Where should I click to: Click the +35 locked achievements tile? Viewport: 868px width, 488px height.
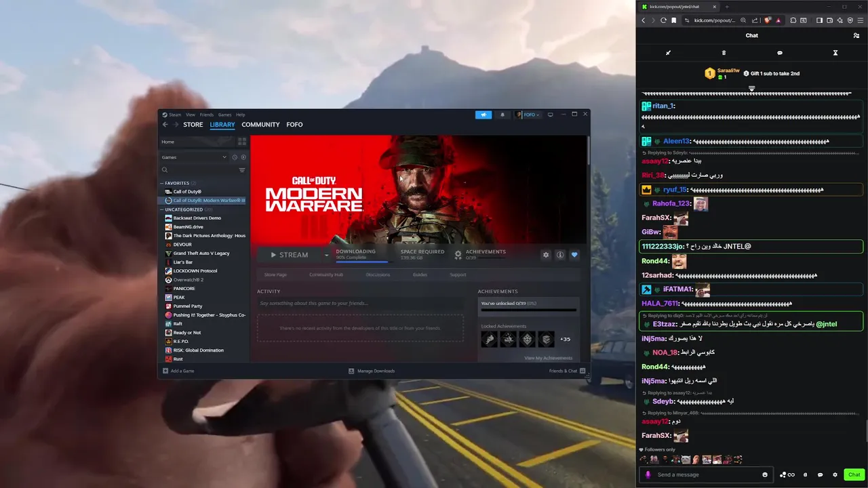(x=565, y=339)
